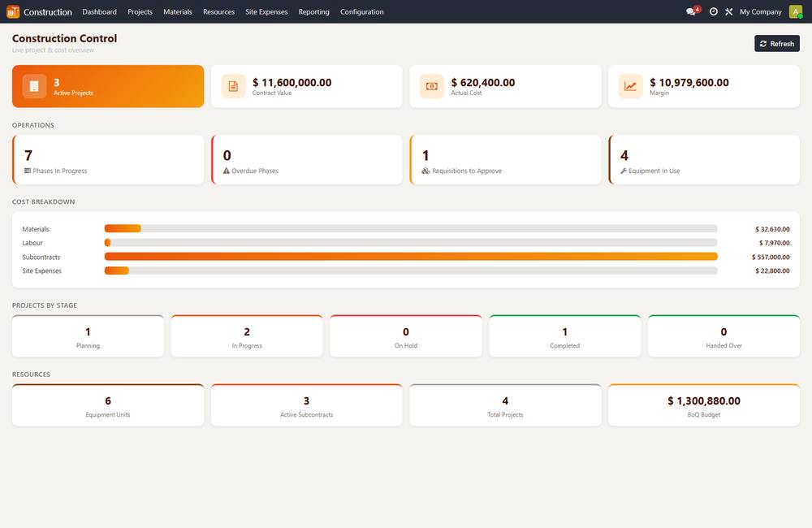812x528 pixels.
Task: Open the $ 1,300,880.00 BoQ Budget card
Action: [704, 405]
